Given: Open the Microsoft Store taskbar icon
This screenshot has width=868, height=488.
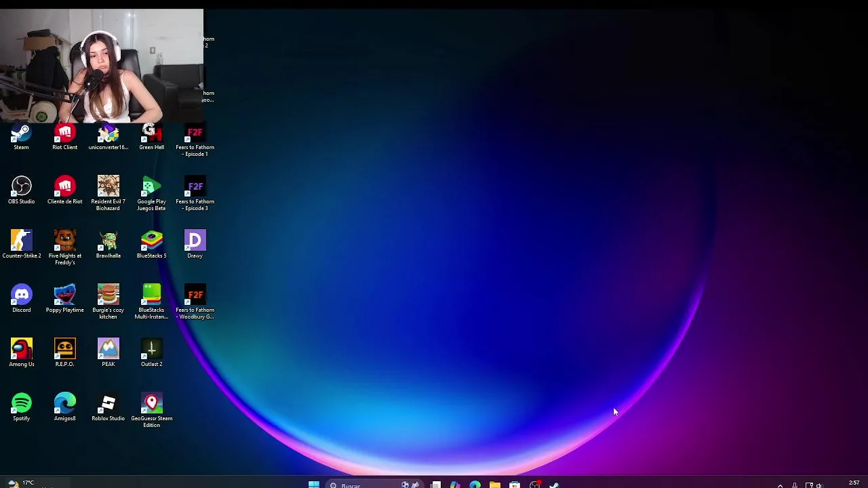Looking at the screenshot, I should point(515,485).
